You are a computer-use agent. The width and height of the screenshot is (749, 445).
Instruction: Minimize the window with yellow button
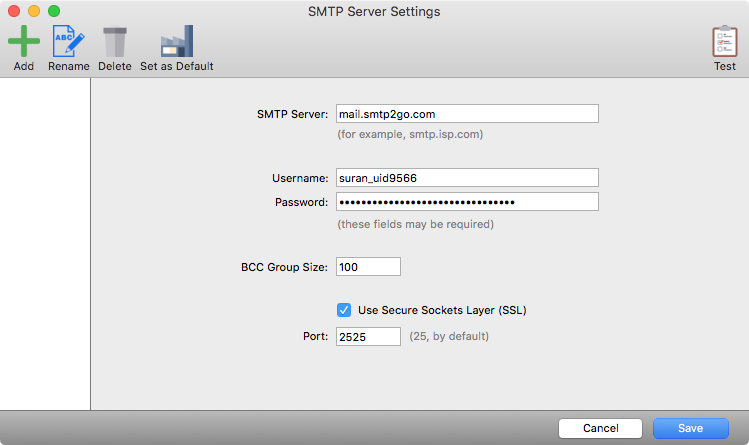coord(34,12)
